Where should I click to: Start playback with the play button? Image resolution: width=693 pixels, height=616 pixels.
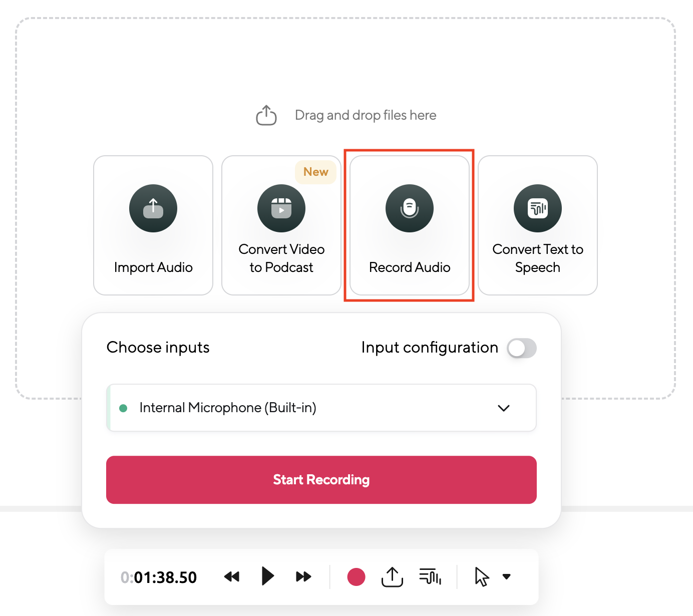point(268,576)
